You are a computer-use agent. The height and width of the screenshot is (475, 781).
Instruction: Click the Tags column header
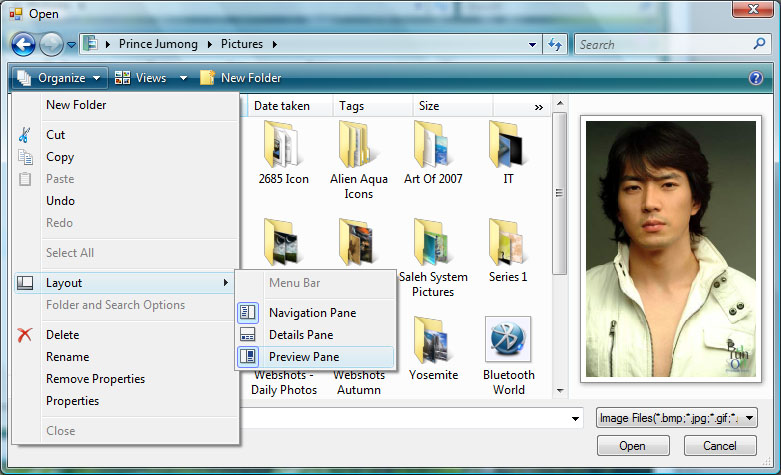pos(373,106)
